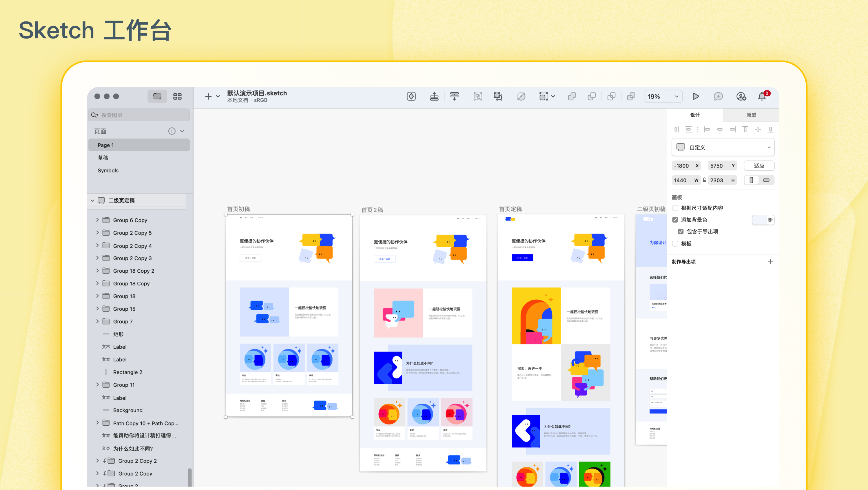Open the comments bubble icon
Image resolution: width=868 pixels, height=490 pixels.
click(718, 96)
